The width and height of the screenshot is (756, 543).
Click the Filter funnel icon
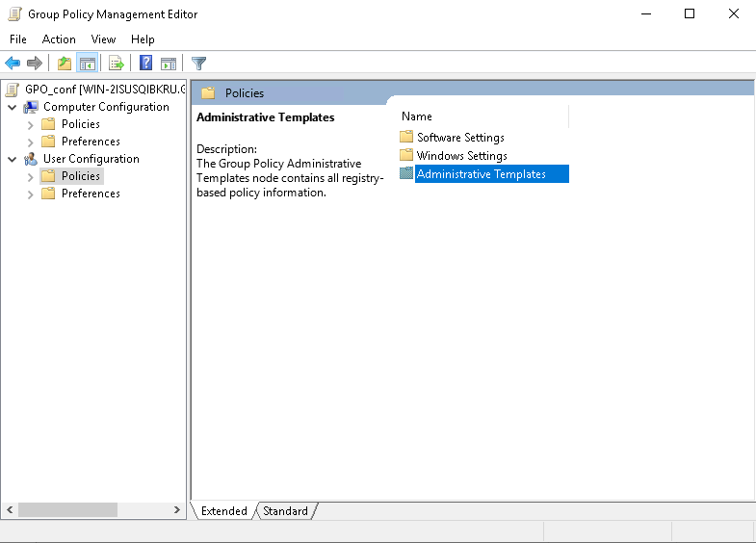pyautogui.click(x=199, y=64)
